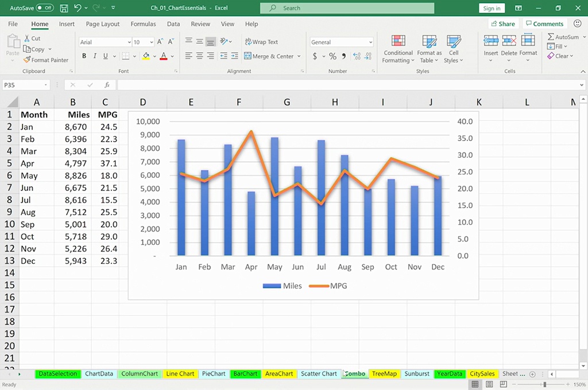588x390 pixels.
Task: Click the Format Painter icon
Action: click(x=27, y=60)
